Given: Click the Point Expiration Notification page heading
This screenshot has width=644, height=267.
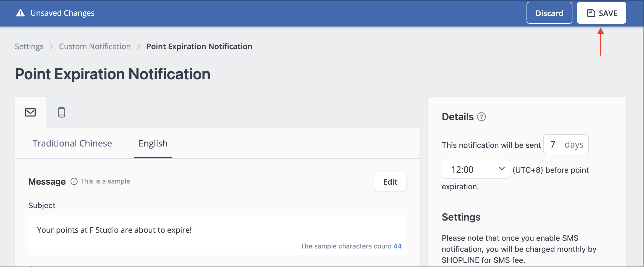Looking at the screenshot, I should 112,74.
